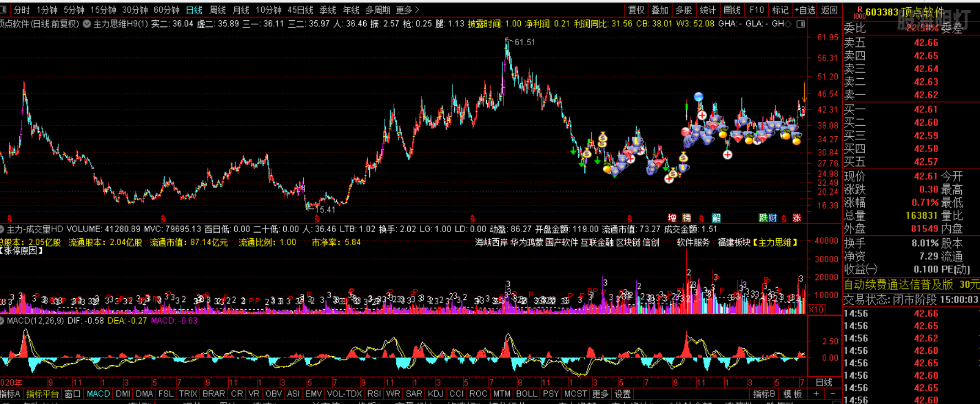Screen dimensions: 980x404
Task: Switch to 月线 monthly chart
Action: (x=241, y=10)
